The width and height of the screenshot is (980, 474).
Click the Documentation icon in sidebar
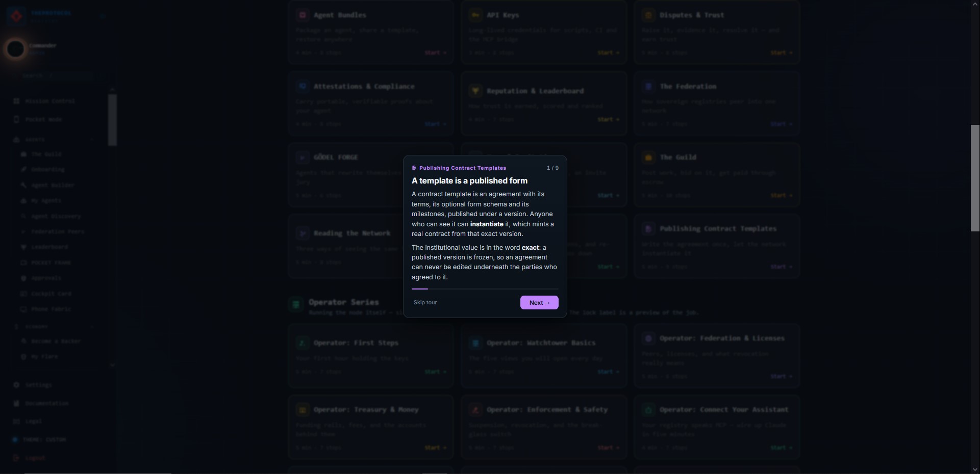(16, 403)
